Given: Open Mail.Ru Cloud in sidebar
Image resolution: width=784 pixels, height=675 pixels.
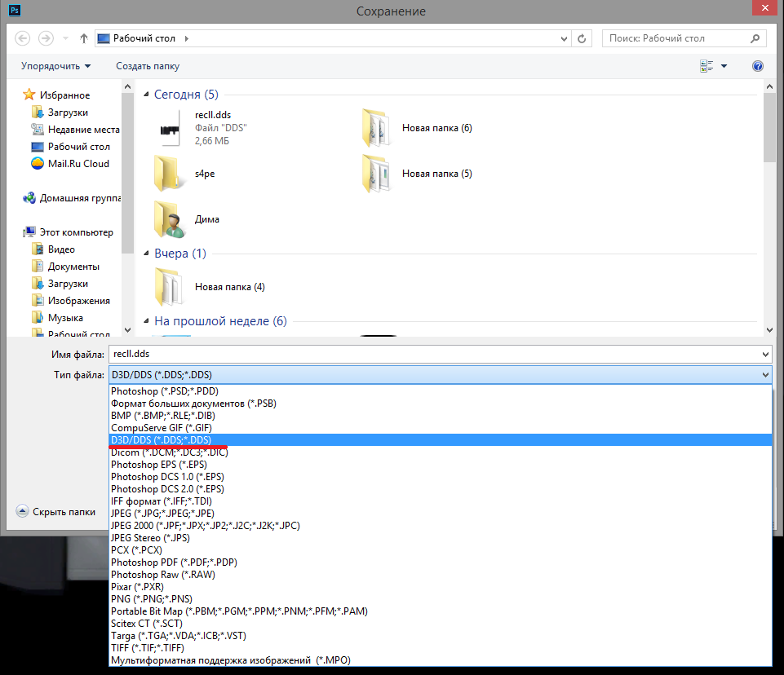Looking at the screenshot, I should point(78,164).
